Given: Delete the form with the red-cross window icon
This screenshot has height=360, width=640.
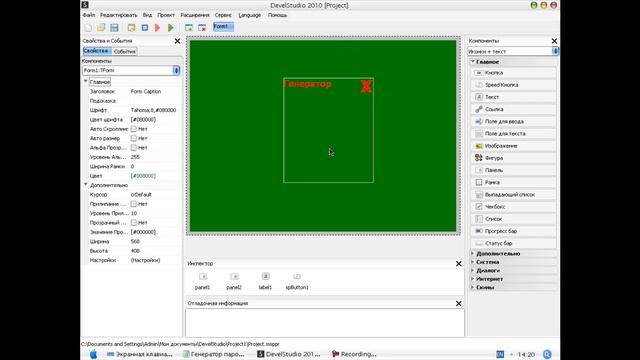Looking at the screenshot, I should (x=202, y=28).
